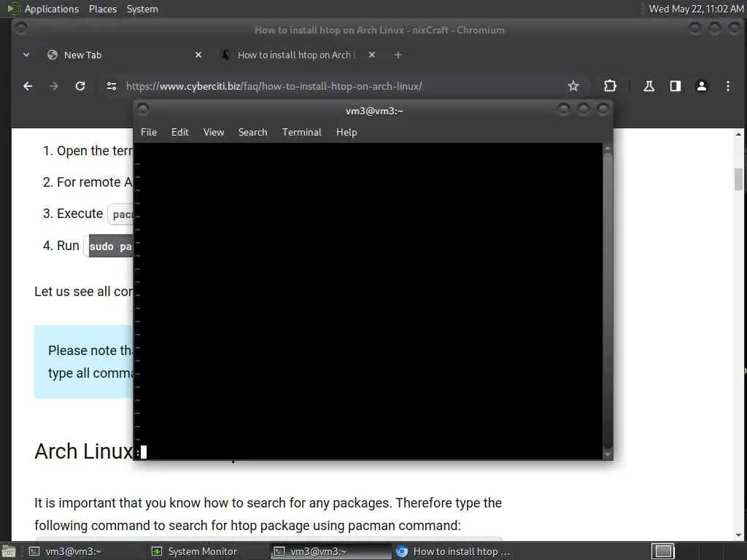This screenshot has height=560, width=747.
Task: Click the Chromium window menu icon
Action: 21,29
